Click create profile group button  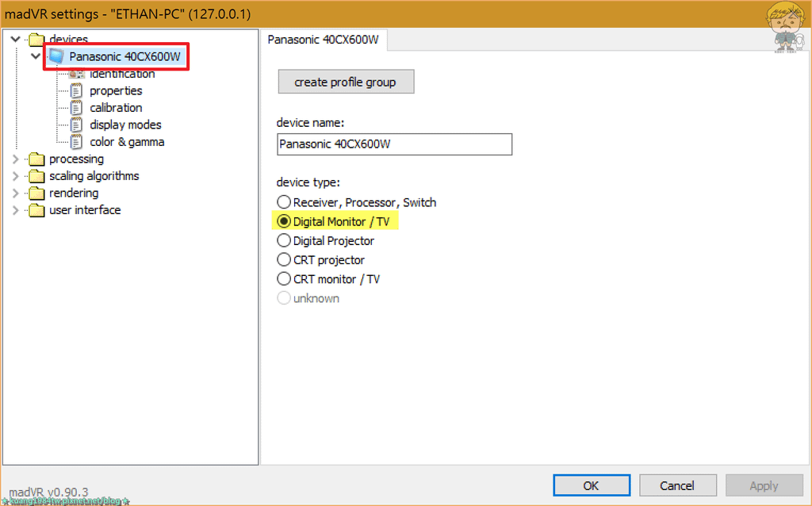click(x=346, y=82)
